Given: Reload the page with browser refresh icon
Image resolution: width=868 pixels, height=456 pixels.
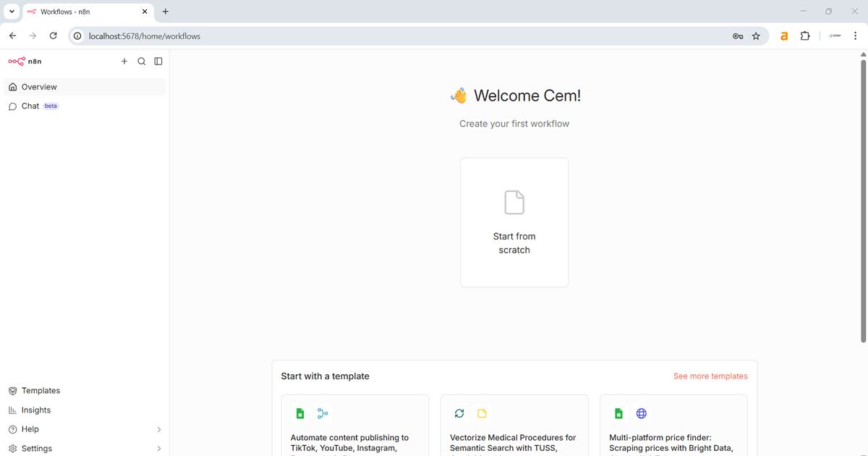Looking at the screenshot, I should pyautogui.click(x=53, y=36).
